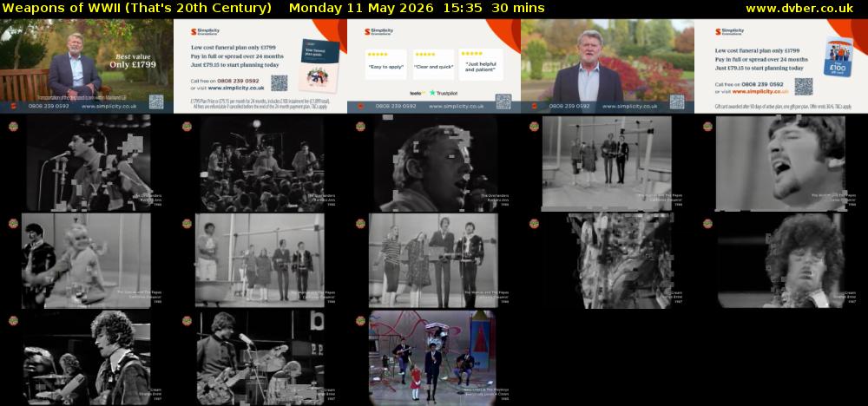Click the Simplicity logo above the review cards
Viewport: 868px width, 406px height.
coord(378,32)
